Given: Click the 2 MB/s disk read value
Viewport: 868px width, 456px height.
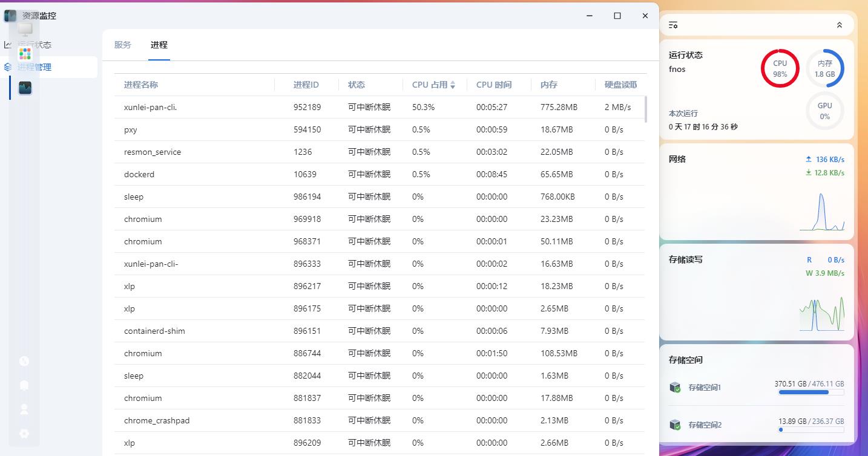Looking at the screenshot, I should 618,107.
